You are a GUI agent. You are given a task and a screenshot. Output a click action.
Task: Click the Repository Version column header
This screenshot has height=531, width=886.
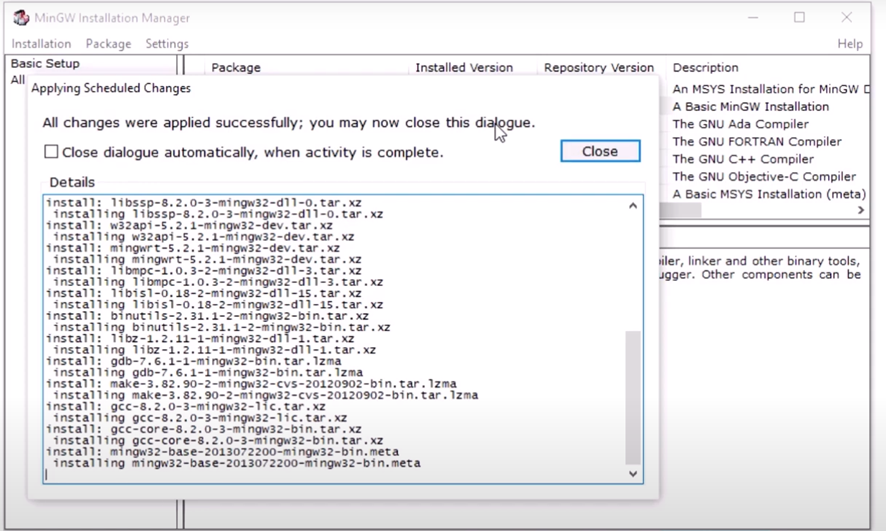[598, 68]
